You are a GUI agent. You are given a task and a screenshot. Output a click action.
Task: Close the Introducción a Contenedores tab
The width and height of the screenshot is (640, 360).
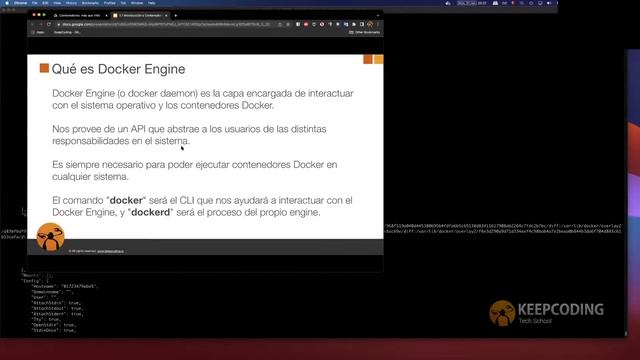coord(166,16)
